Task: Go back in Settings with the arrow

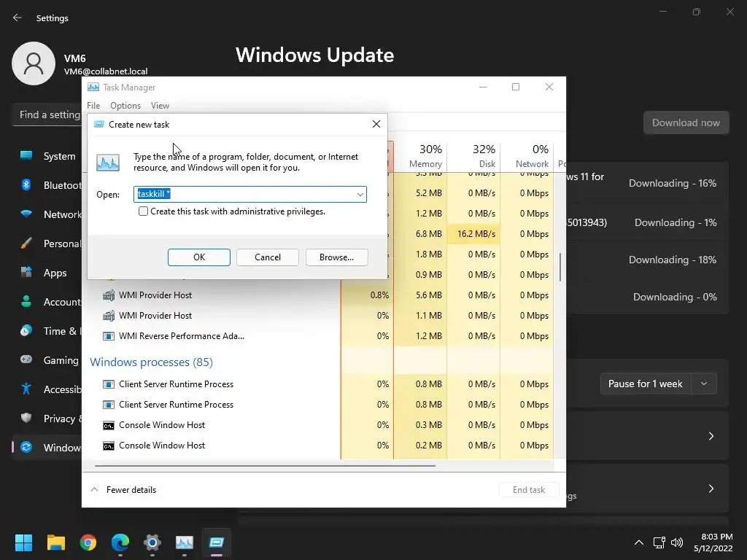Action: pos(18,17)
